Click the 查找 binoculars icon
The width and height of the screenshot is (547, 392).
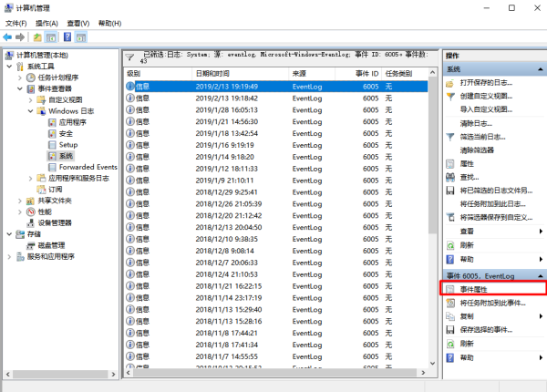coord(450,177)
